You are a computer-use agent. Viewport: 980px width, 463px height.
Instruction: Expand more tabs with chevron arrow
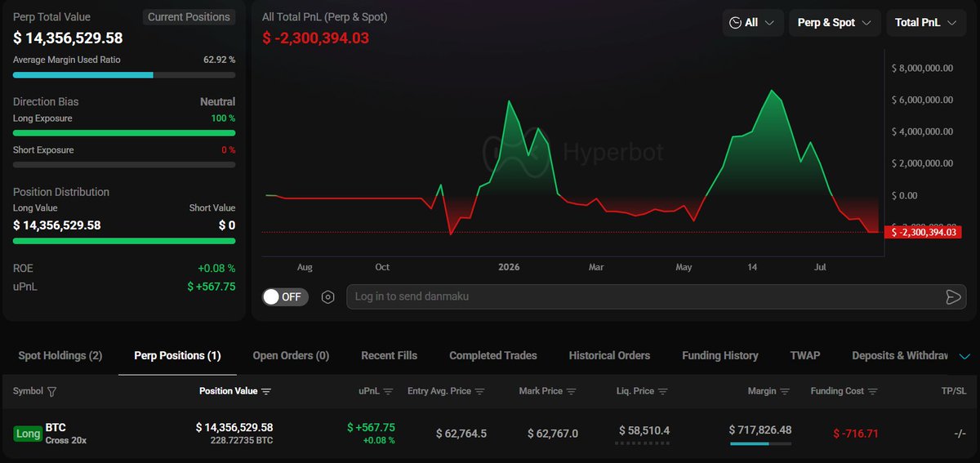click(964, 356)
